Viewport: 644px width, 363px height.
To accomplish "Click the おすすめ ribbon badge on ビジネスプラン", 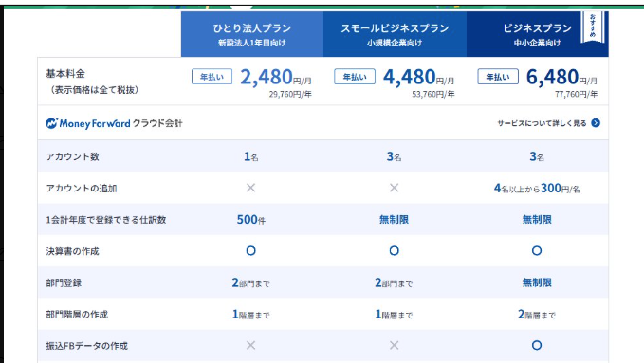I will [592, 27].
